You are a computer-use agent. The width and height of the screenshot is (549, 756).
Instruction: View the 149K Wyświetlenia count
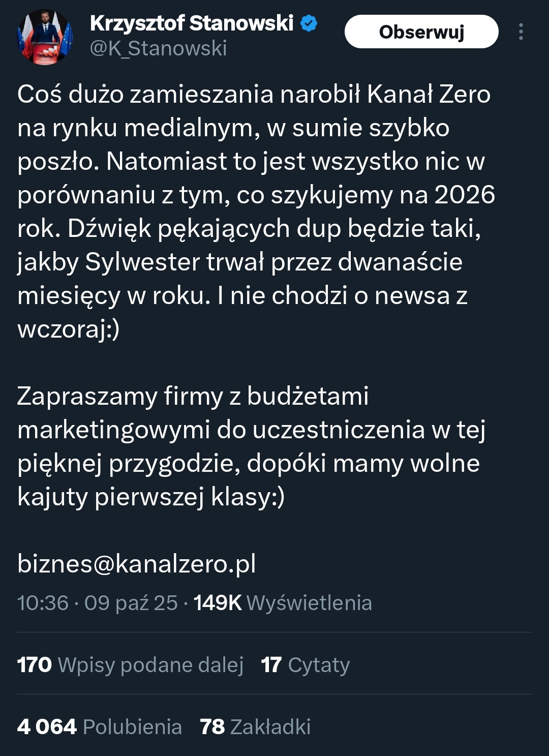(x=283, y=603)
